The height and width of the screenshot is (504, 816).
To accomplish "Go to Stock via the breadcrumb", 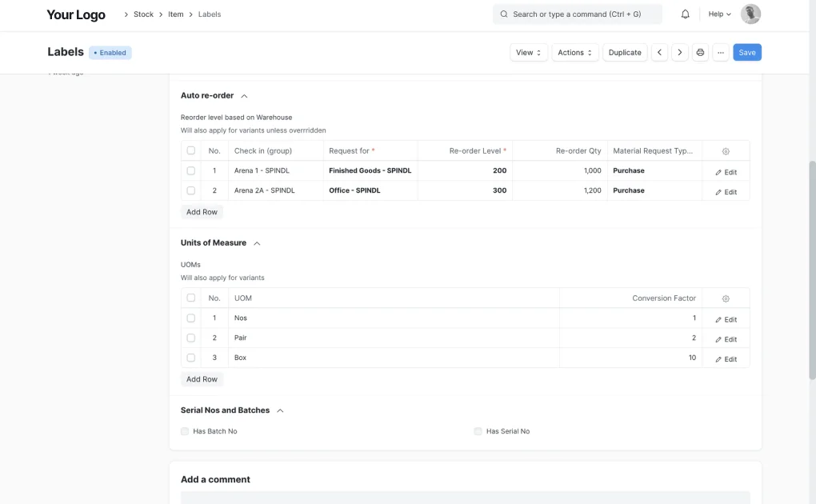I will pyautogui.click(x=143, y=14).
